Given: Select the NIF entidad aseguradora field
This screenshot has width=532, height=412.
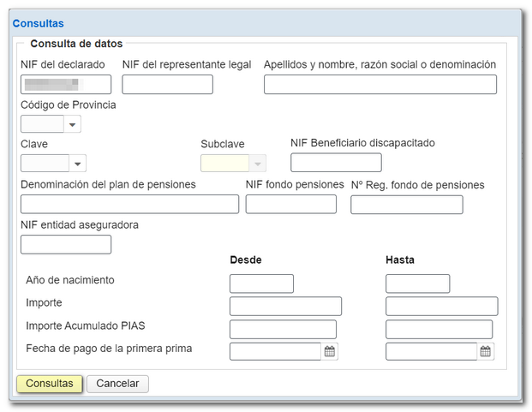Looking at the screenshot, I should [x=66, y=245].
